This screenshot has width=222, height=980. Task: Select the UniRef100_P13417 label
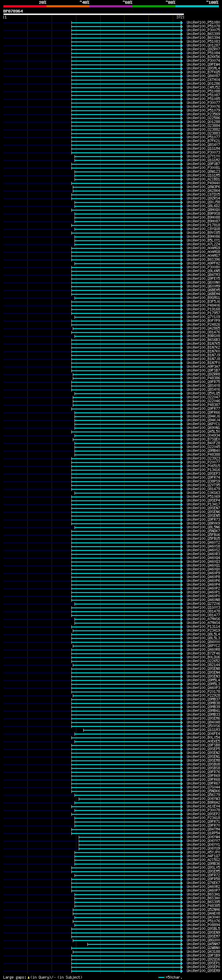(203, 504)
